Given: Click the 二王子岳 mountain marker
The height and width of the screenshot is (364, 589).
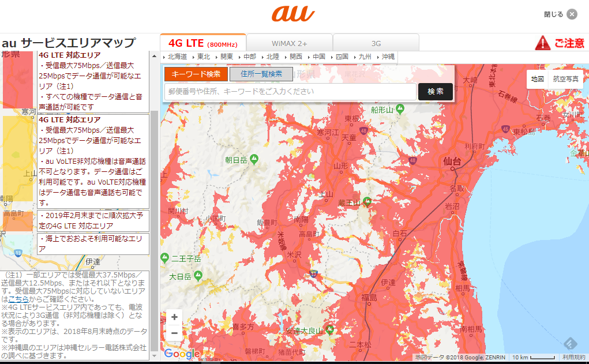Looking at the screenshot, I should 164,258.
